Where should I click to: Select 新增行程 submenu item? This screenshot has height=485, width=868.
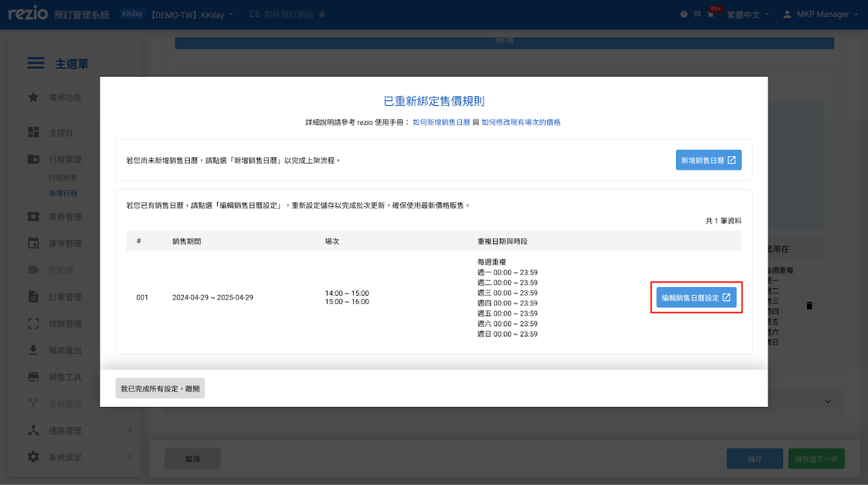click(x=63, y=193)
